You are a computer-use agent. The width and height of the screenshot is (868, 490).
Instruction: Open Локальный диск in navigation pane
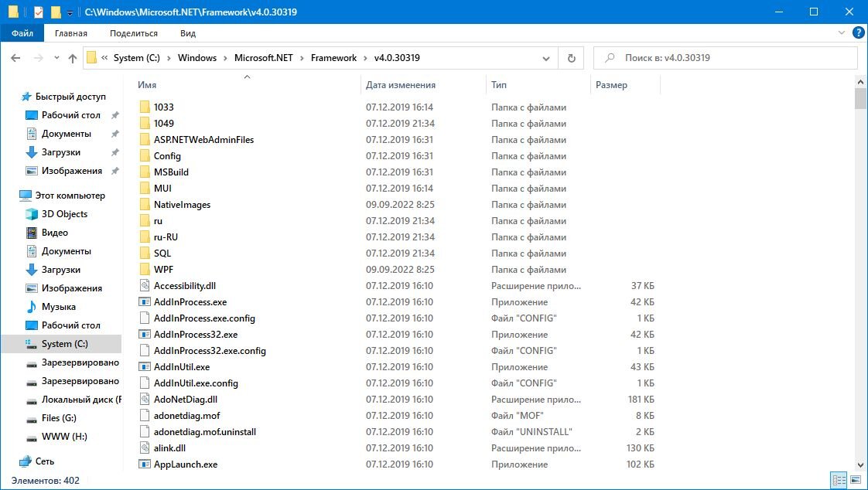coord(81,400)
